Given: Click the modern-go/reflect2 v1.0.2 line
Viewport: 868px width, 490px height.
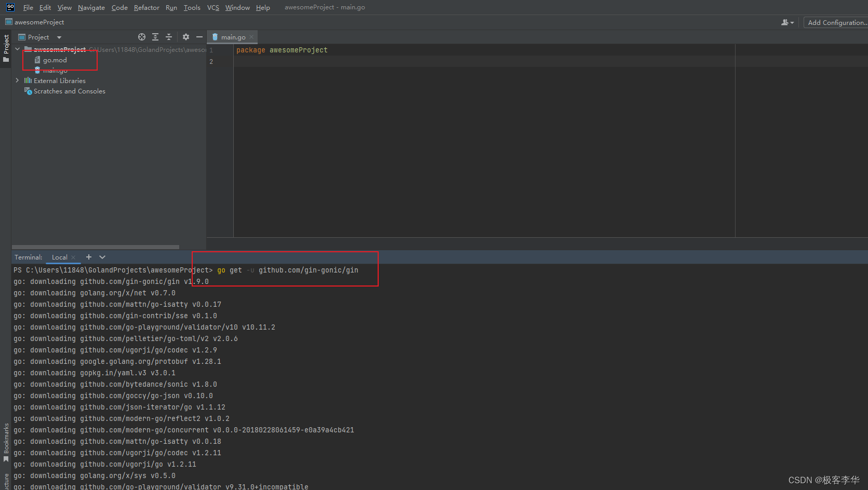Looking at the screenshot, I should (x=122, y=419).
